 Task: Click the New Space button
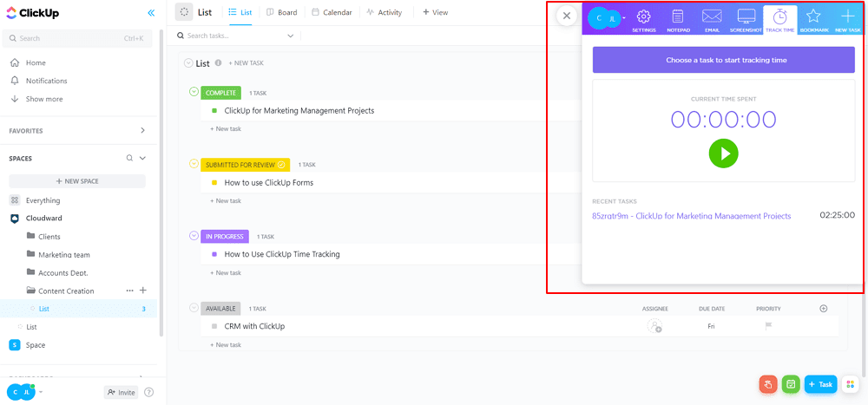77,181
